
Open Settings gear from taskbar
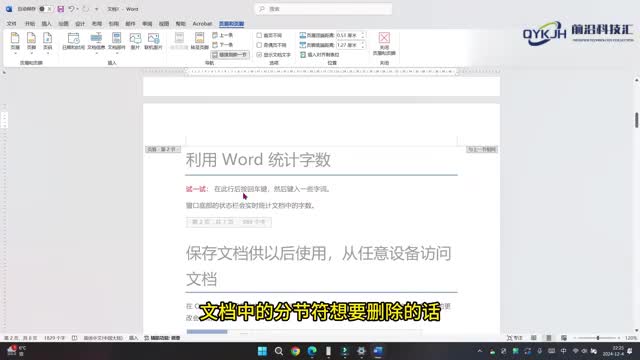361,351
